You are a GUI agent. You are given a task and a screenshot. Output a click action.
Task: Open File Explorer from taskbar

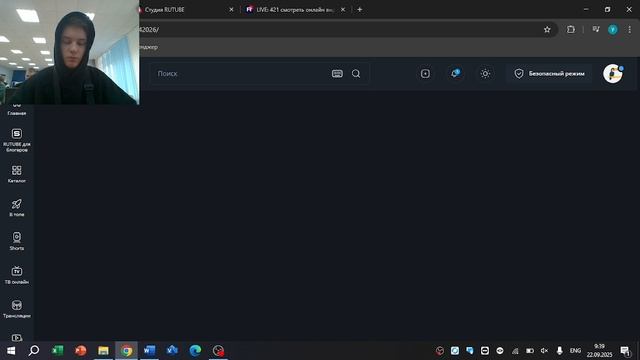[103, 351]
